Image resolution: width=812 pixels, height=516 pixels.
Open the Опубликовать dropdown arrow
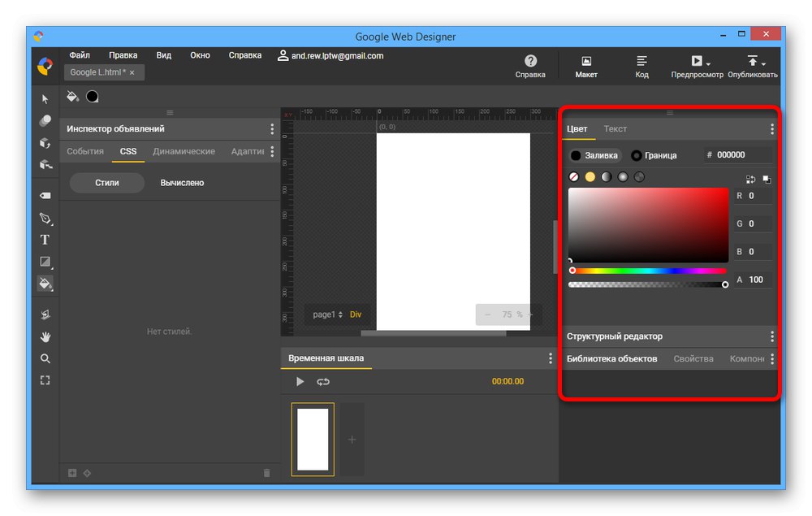(764, 63)
